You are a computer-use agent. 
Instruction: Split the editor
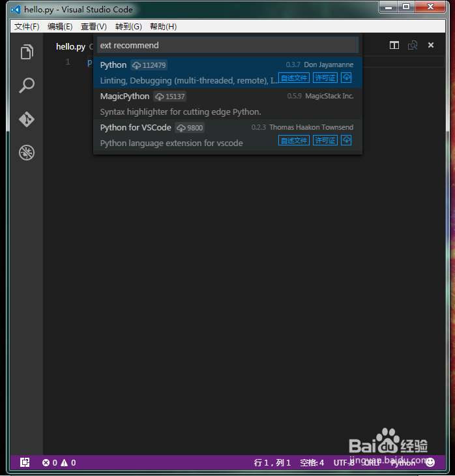[394, 45]
